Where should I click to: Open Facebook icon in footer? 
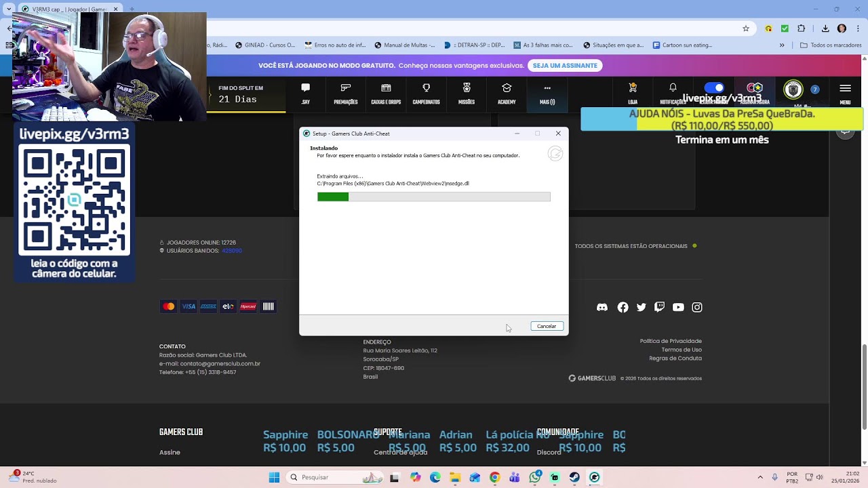pyautogui.click(x=623, y=307)
